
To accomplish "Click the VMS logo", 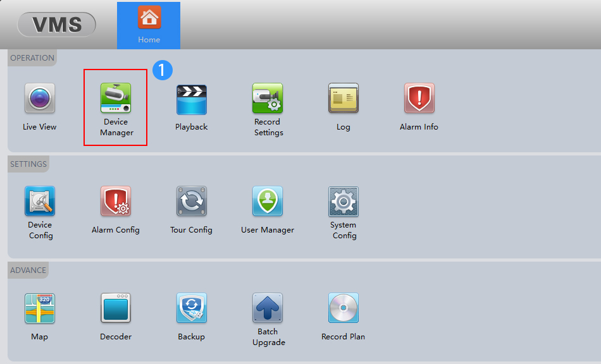I will [x=56, y=25].
